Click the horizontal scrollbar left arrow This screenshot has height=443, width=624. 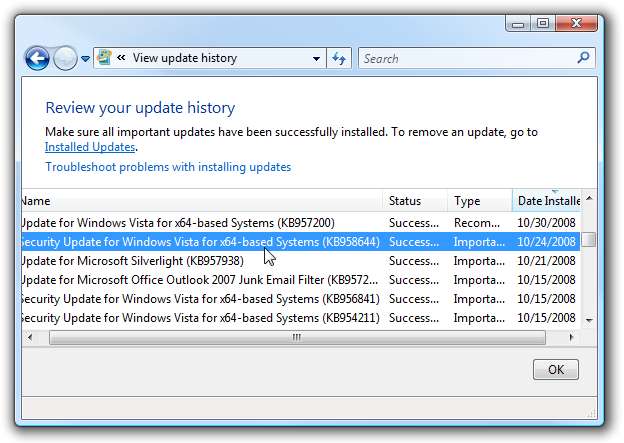pos(30,338)
